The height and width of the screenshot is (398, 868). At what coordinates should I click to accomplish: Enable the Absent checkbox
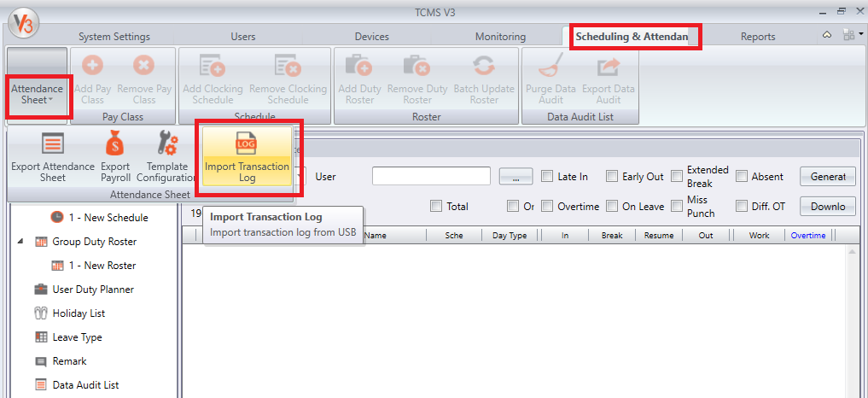tap(741, 176)
